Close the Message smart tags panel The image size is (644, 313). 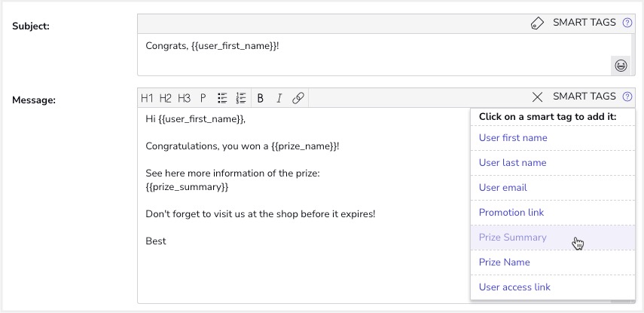[537, 97]
